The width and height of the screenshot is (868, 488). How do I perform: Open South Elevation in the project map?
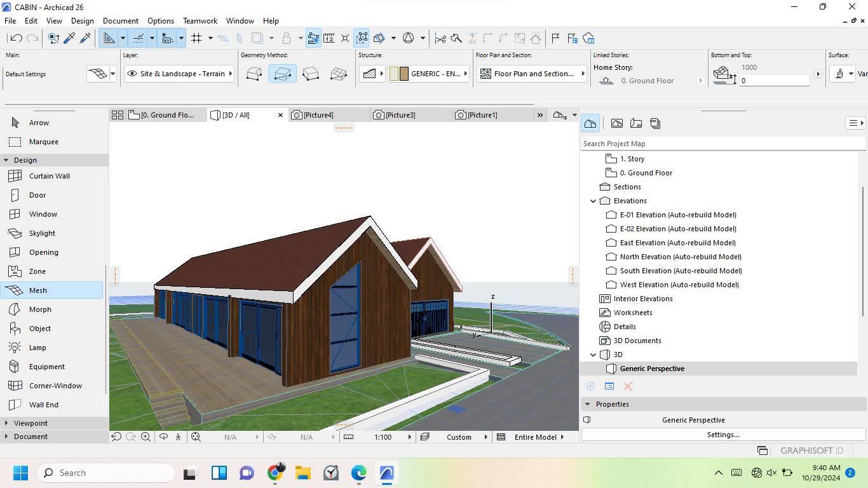[681, 271]
